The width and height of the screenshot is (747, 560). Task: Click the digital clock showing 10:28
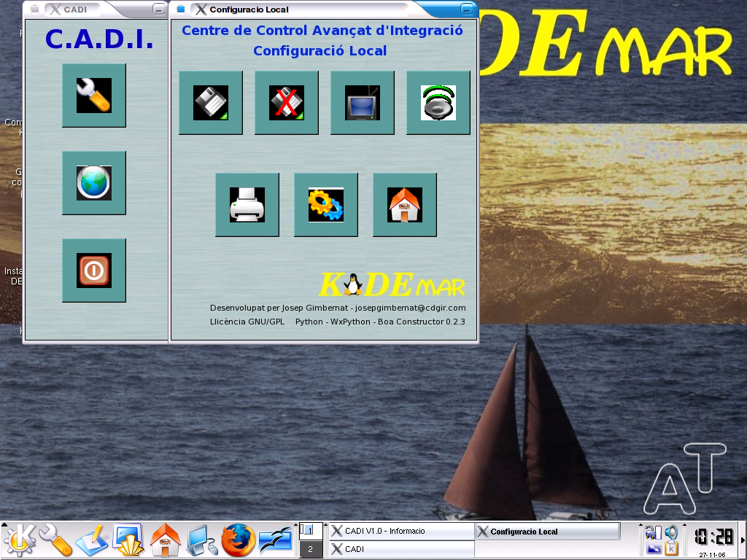pyautogui.click(x=713, y=537)
